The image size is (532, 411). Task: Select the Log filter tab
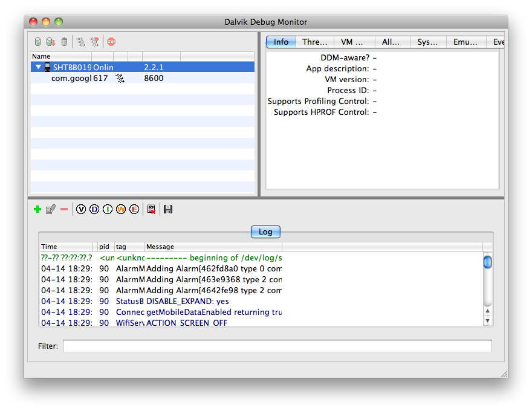click(x=265, y=231)
